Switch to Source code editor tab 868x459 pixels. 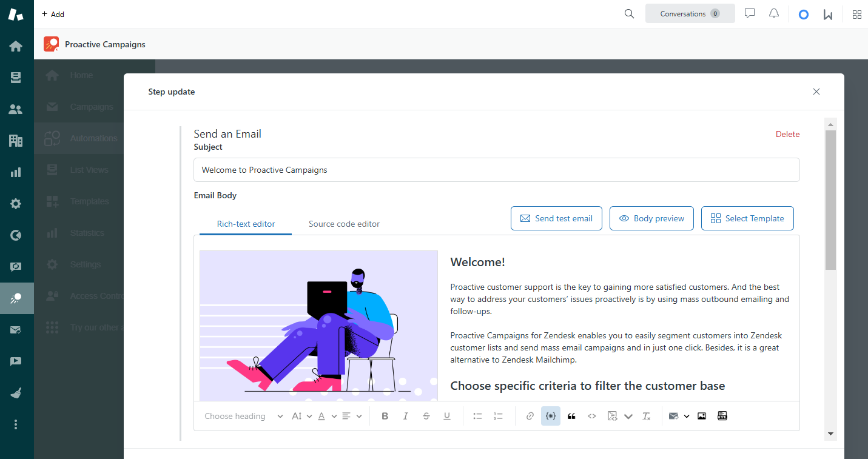click(344, 224)
